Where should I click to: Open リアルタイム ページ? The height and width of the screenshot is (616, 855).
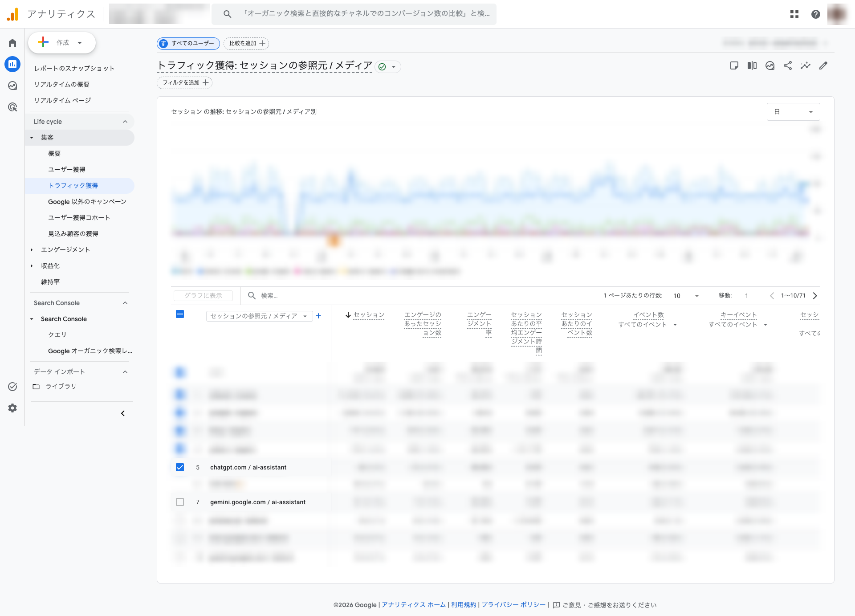63,100
